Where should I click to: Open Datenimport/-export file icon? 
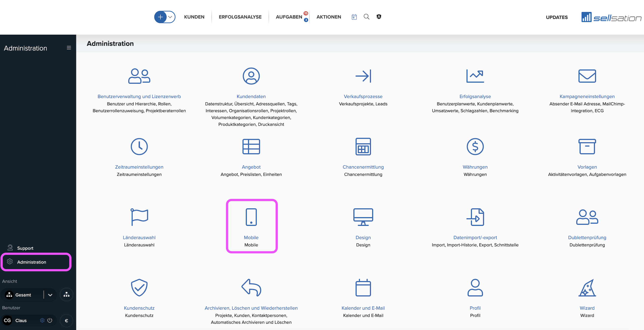click(x=475, y=217)
